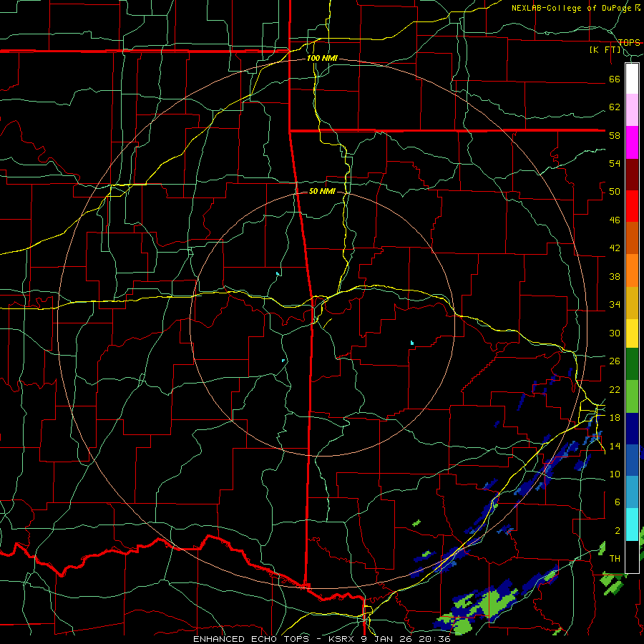Select the legend value 10
Image resolution: width=644 pixels, height=644 pixels.
click(x=615, y=474)
